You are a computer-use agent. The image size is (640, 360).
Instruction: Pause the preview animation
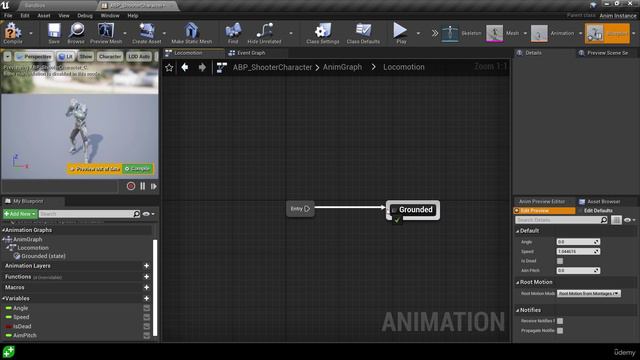pyautogui.click(x=142, y=186)
